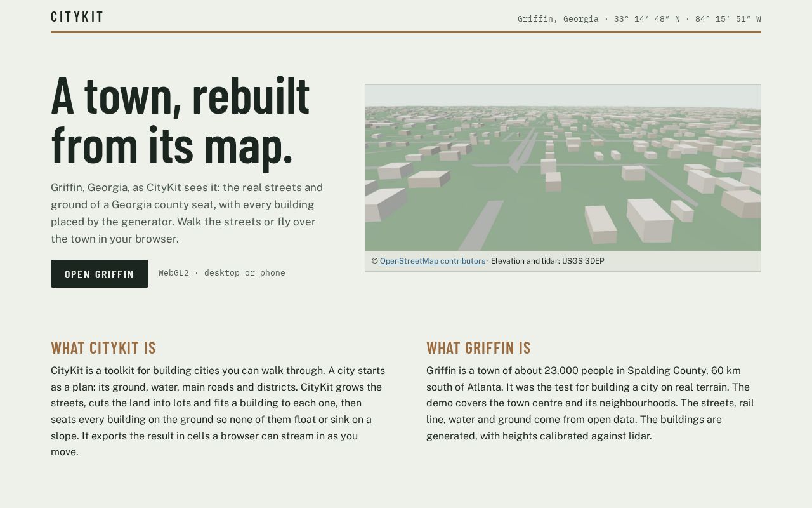Open Griffin with the dark button
This screenshot has width=812, height=508.
coord(100,274)
